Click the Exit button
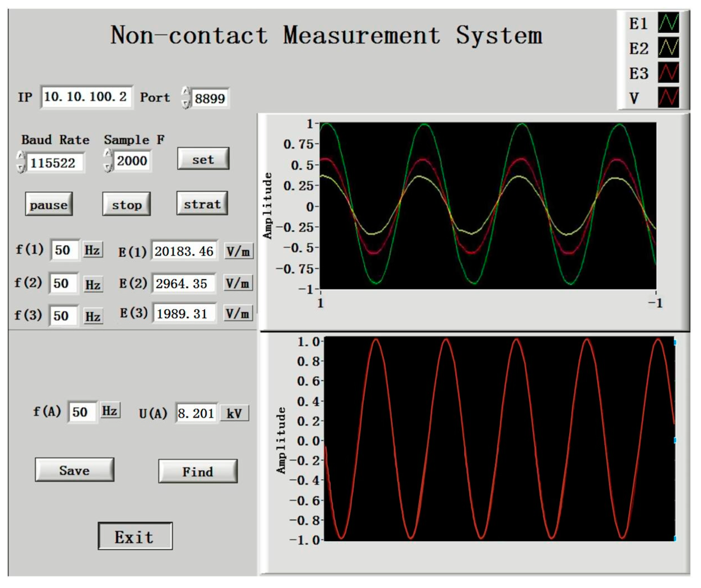This screenshot has height=588, width=701. pyautogui.click(x=135, y=537)
